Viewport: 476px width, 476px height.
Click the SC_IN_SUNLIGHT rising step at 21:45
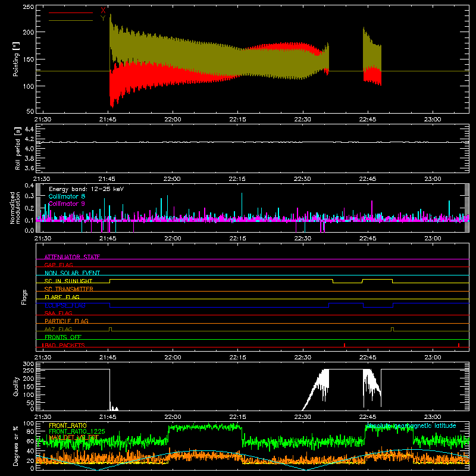click(x=110, y=281)
